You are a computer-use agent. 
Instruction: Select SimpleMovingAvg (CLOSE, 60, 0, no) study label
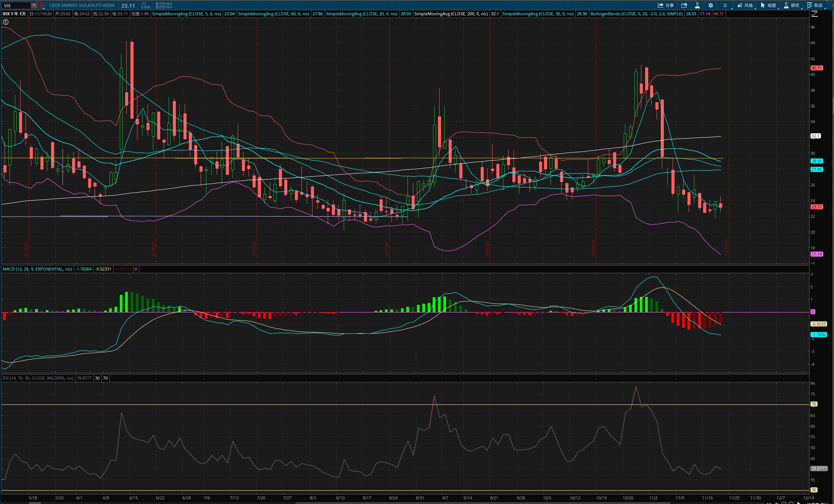click(x=273, y=14)
